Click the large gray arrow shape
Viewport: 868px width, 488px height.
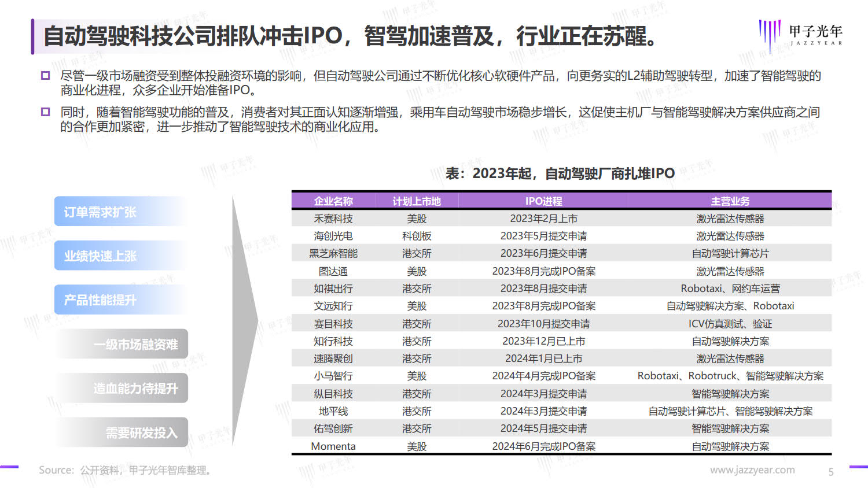coord(245,321)
